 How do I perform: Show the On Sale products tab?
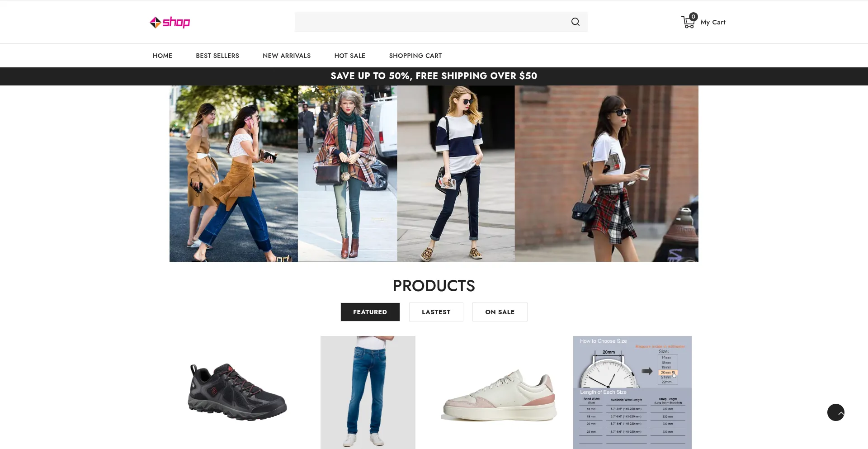click(x=500, y=312)
